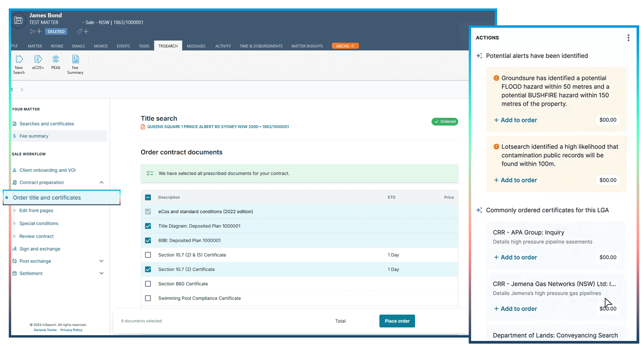Open the MATTER INSIGHTS tab
The image size is (644, 346).
click(307, 46)
